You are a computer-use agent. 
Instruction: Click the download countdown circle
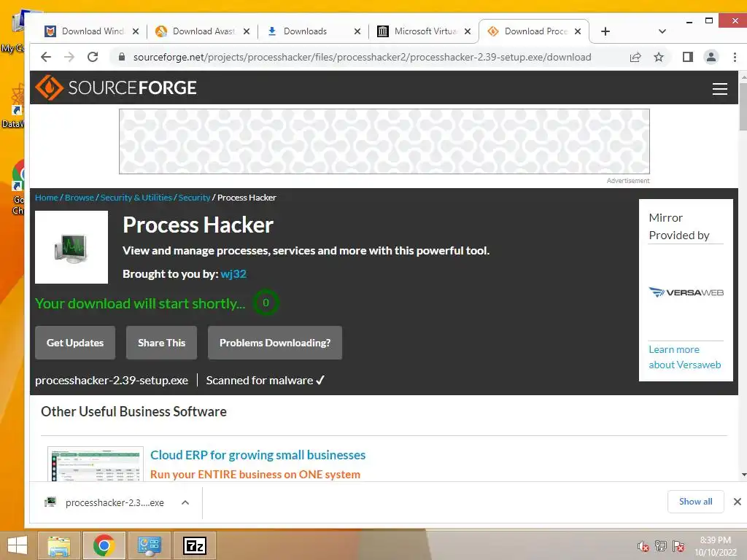click(x=266, y=303)
